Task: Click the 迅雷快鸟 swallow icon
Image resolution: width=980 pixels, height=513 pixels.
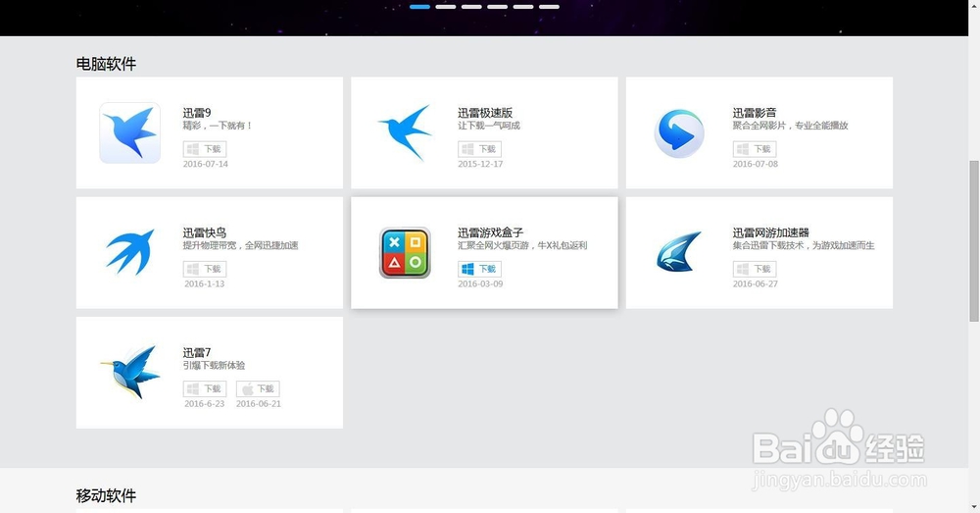Action: point(130,252)
